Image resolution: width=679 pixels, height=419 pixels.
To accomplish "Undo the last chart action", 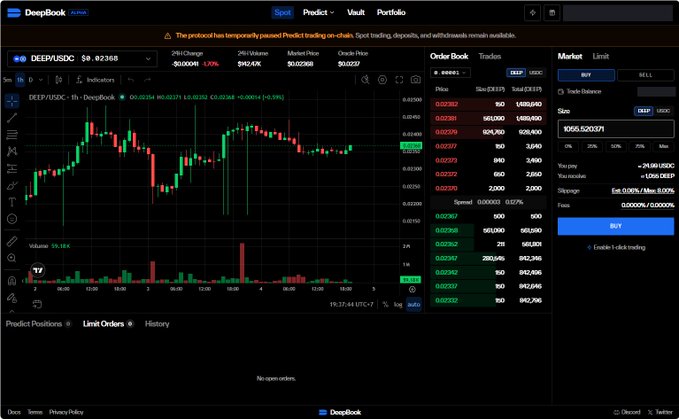I will (x=131, y=80).
